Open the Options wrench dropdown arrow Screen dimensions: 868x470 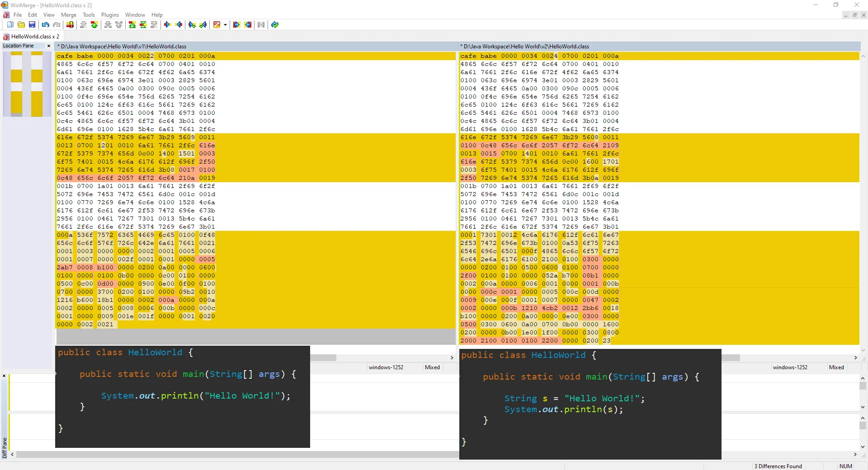click(225, 25)
